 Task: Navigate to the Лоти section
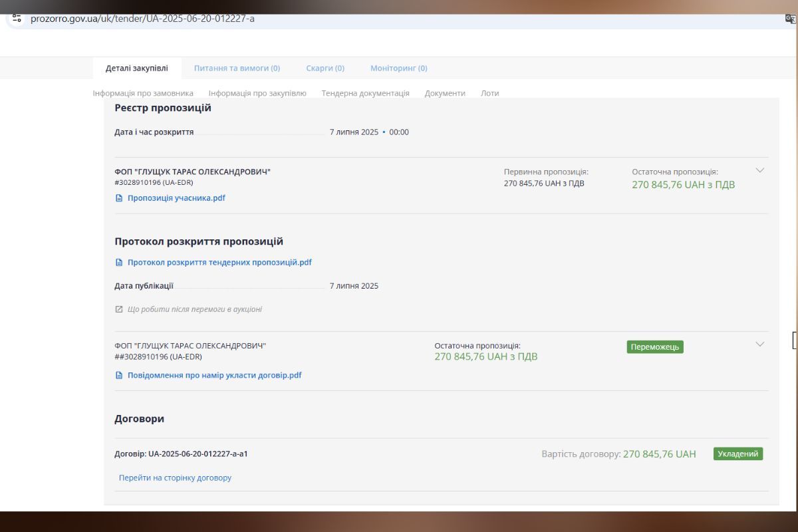click(489, 93)
